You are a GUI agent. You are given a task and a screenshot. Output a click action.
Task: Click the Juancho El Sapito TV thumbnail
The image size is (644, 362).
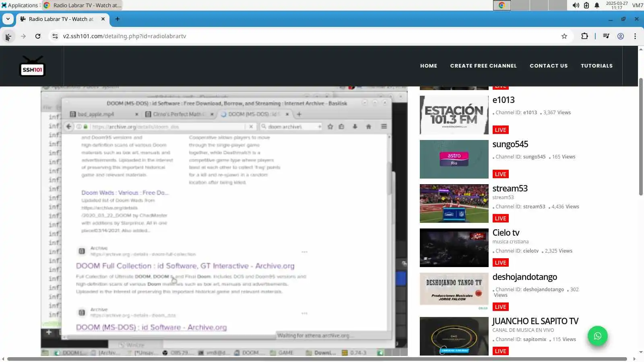pos(454,336)
